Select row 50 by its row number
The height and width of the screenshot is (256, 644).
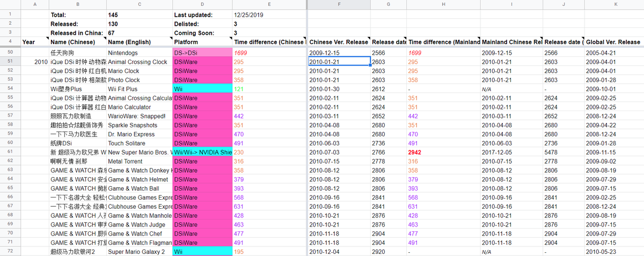pos(10,53)
